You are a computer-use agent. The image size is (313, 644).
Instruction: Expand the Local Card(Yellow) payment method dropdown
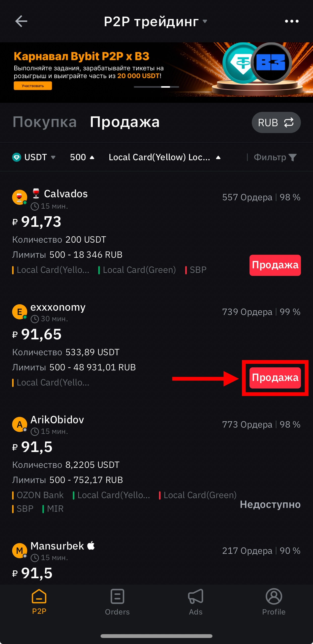pos(165,157)
